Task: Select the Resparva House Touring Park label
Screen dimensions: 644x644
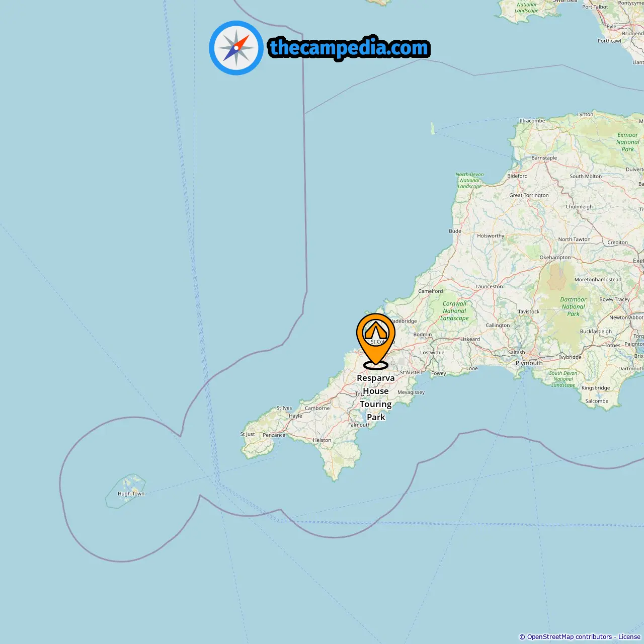Action: [x=376, y=397]
